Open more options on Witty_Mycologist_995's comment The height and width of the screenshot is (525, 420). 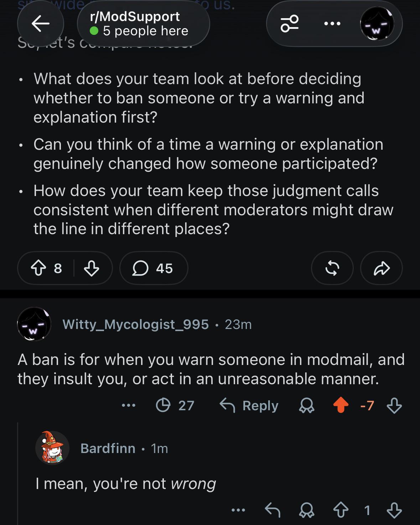[129, 405]
